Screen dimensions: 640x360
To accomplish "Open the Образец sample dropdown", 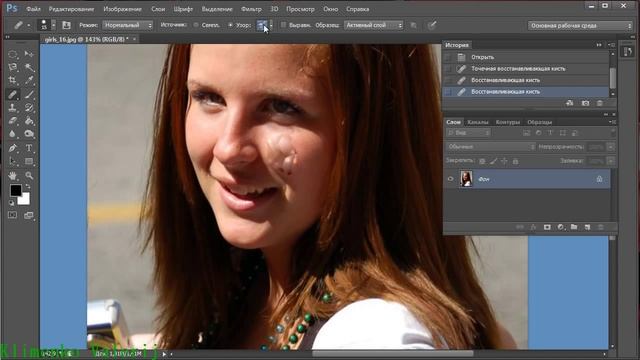I will (x=373, y=25).
